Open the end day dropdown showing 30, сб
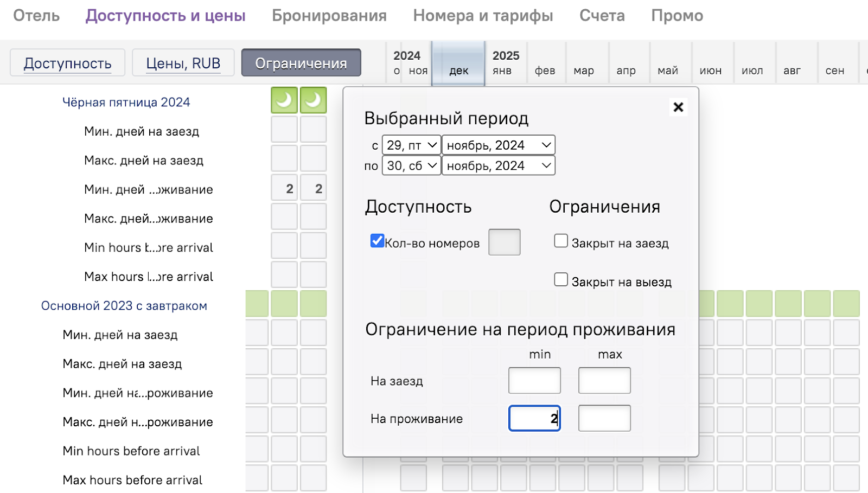The image size is (868, 493). pyautogui.click(x=412, y=165)
